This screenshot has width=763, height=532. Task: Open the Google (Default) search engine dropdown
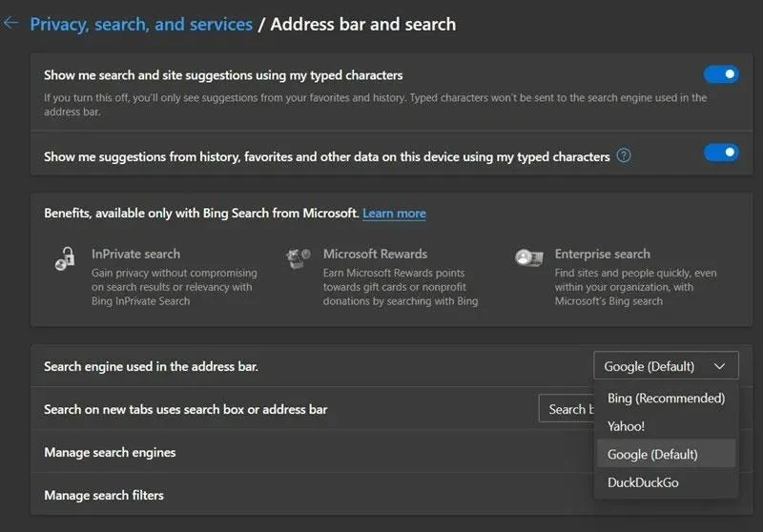coord(666,366)
